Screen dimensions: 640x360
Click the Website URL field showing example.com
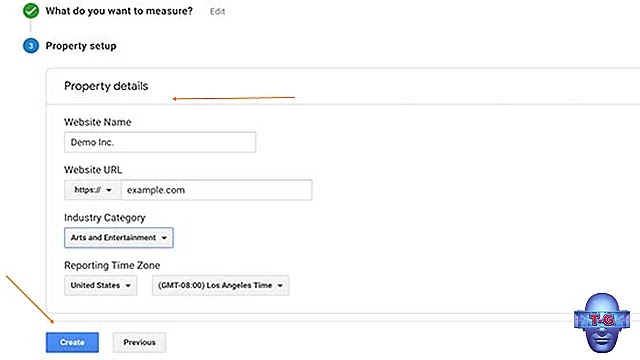point(217,190)
